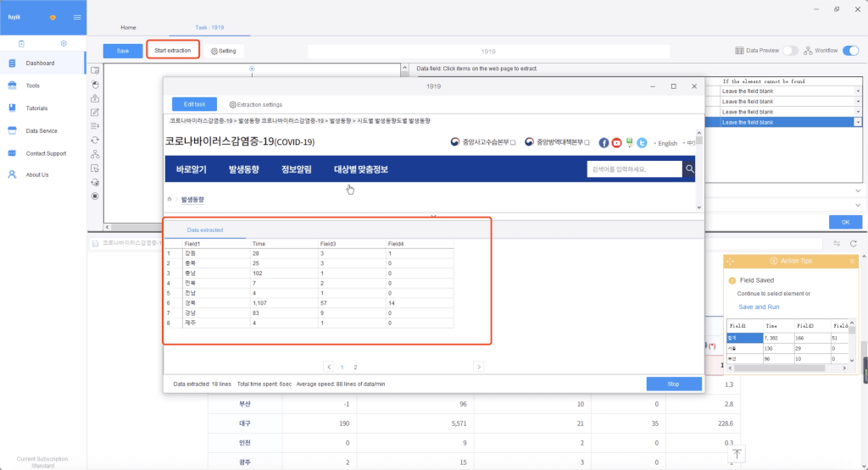The width and height of the screenshot is (868, 470).
Task: Open Contact Support in the sidebar
Action: (46, 154)
